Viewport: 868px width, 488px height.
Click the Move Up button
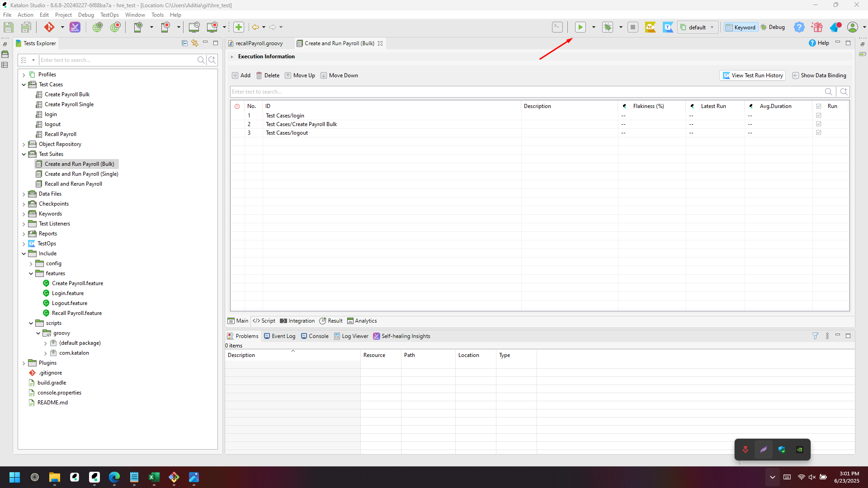pyautogui.click(x=300, y=75)
